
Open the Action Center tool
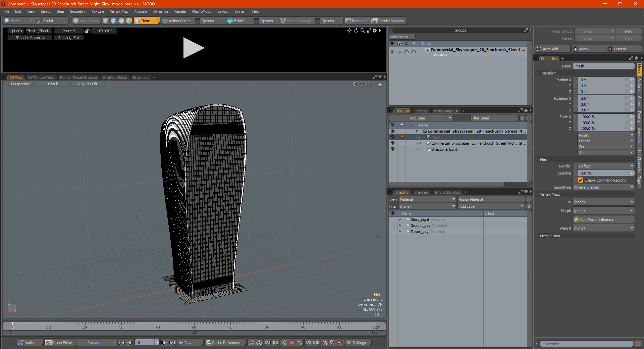point(177,21)
